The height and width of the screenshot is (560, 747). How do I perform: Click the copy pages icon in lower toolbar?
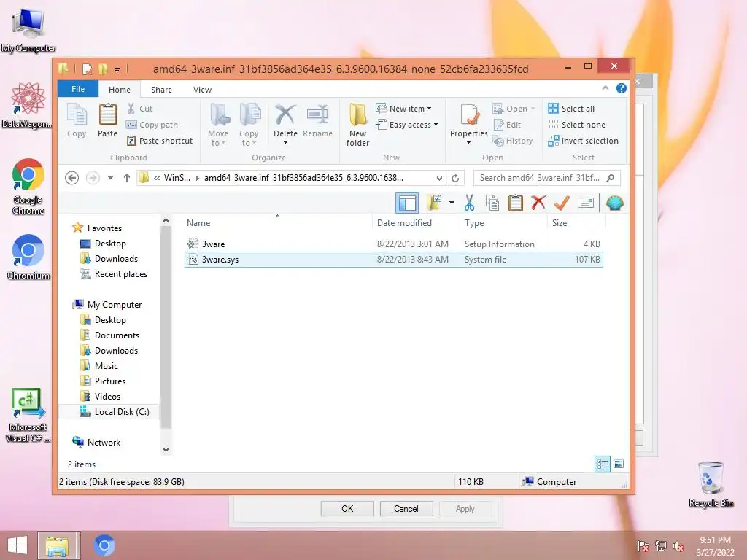point(492,203)
